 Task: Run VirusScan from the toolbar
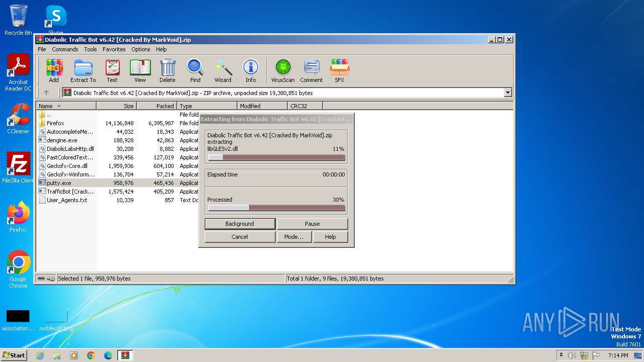(x=283, y=70)
